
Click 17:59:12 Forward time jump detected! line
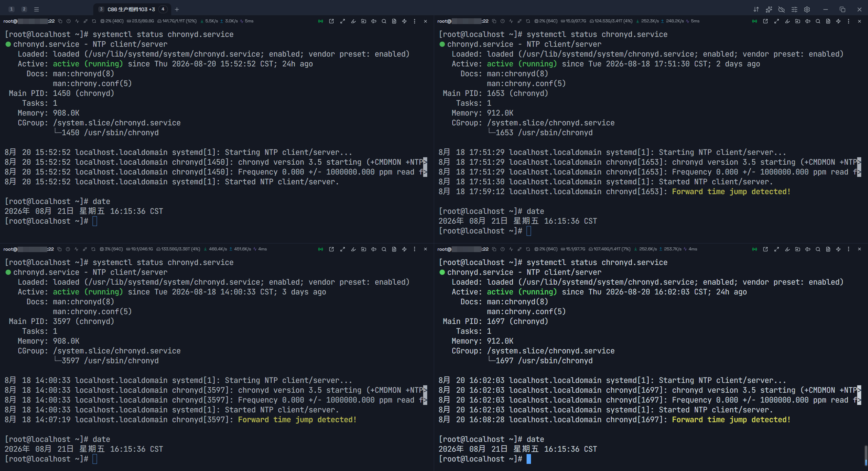click(x=614, y=191)
